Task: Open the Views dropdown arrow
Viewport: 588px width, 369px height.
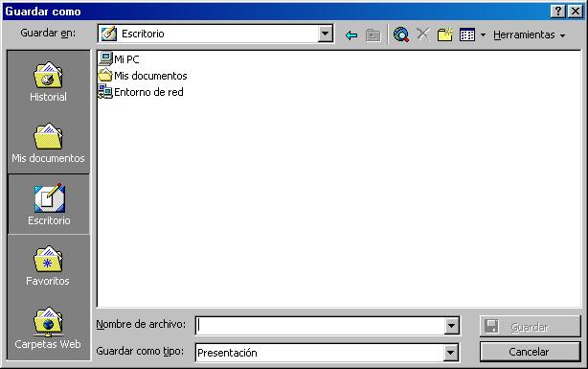Action: (483, 35)
